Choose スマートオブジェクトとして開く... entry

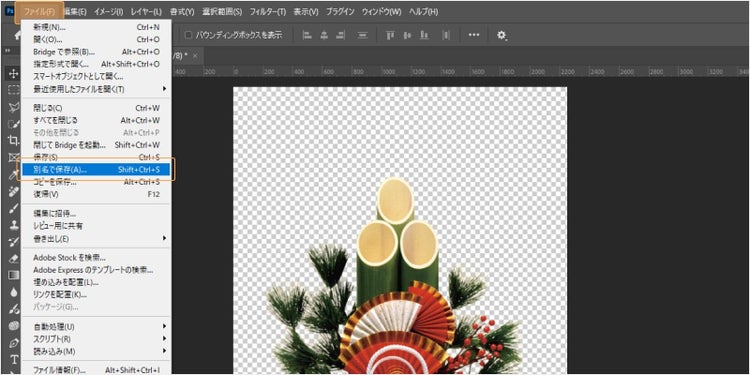96,77
